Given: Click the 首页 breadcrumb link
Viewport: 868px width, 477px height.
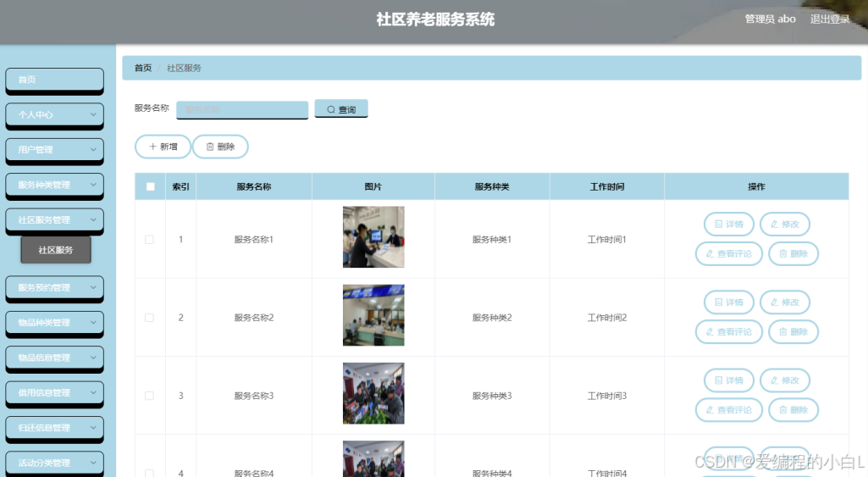Looking at the screenshot, I should [x=143, y=68].
